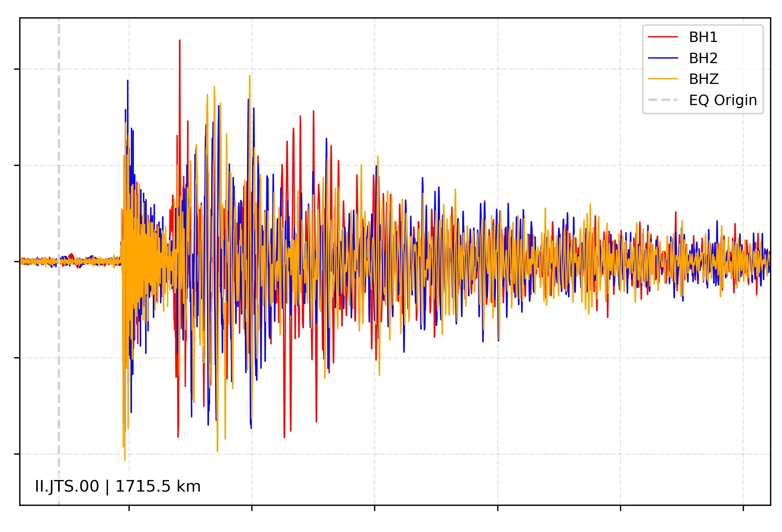This screenshot has height=532, width=782.
Task: Click the red BH1 legend line sample
Action: [x=663, y=37]
